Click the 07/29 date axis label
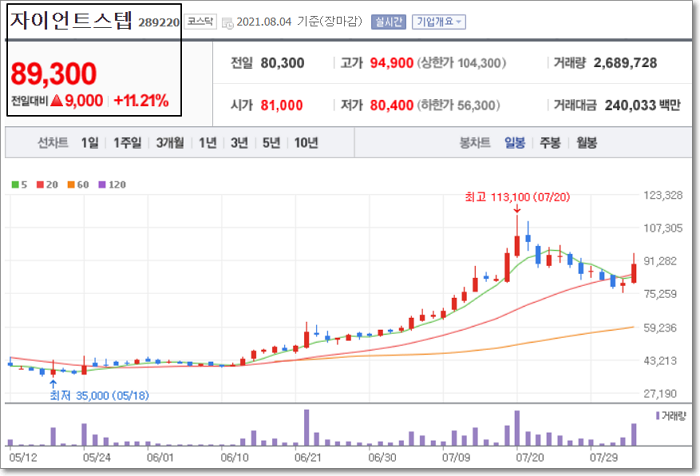Viewport: 700px width, 476px height. pyautogui.click(x=604, y=458)
